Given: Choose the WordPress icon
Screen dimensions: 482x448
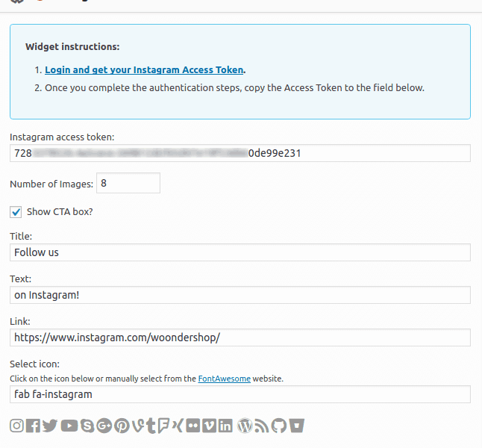Looking at the screenshot, I should 245,426.
